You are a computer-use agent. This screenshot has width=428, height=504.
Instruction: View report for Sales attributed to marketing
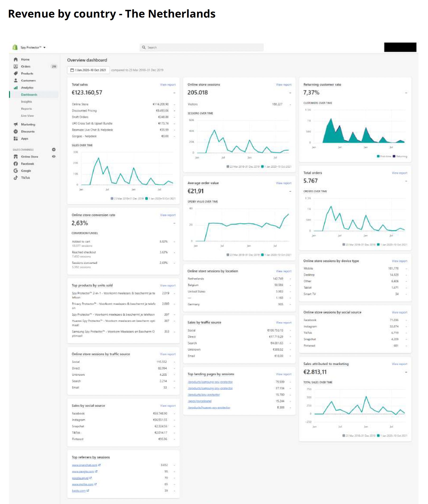point(399,364)
